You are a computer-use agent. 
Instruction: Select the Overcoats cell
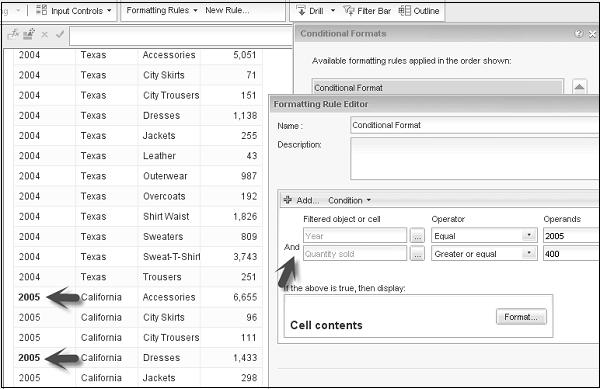click(x=169, y=196)
